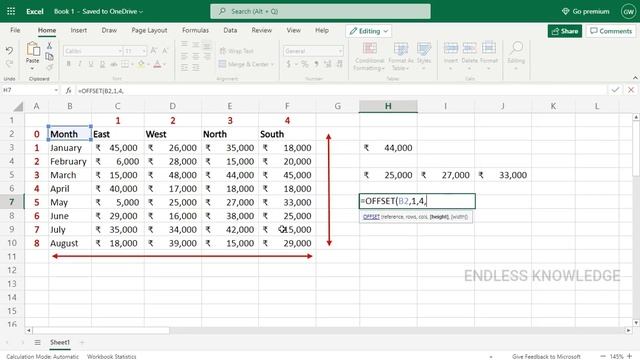Viewport: 640px width, 360px height.
Task: Click Go premium
Action: (586, 11)
